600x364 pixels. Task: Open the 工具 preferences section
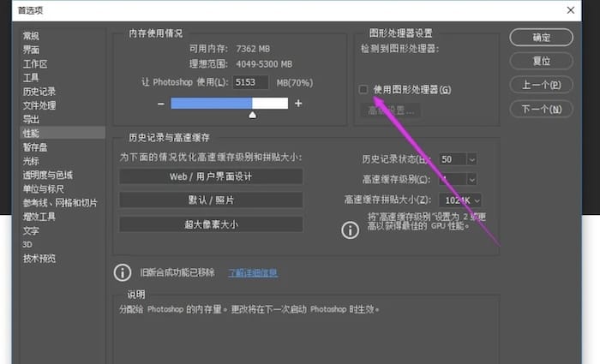pyautogui.click(x=31, y=78)
